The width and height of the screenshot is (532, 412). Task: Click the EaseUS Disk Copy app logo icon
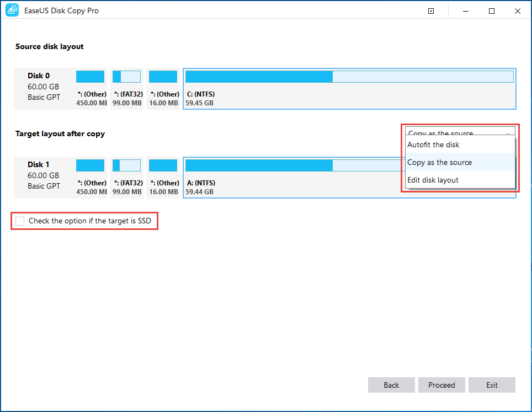coord(12,10)
